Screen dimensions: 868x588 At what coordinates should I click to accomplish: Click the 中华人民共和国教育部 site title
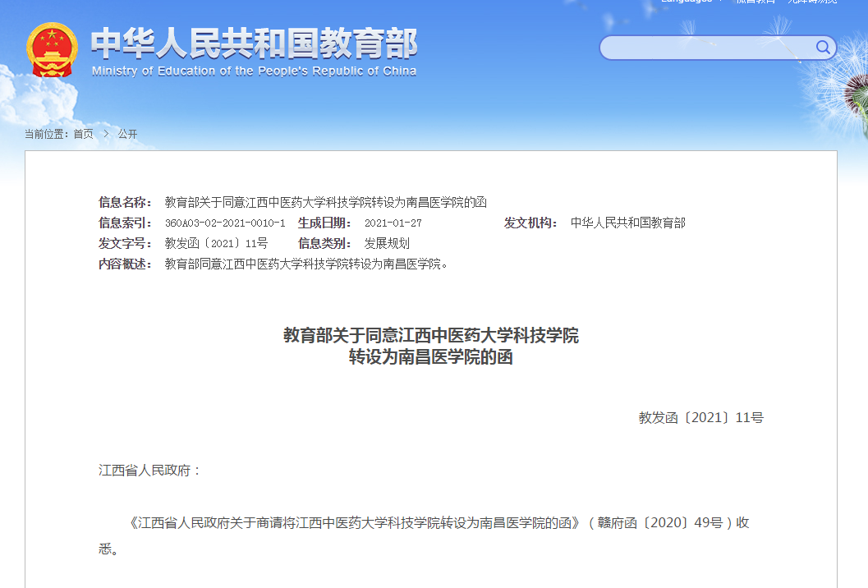[x=254, y=44]
